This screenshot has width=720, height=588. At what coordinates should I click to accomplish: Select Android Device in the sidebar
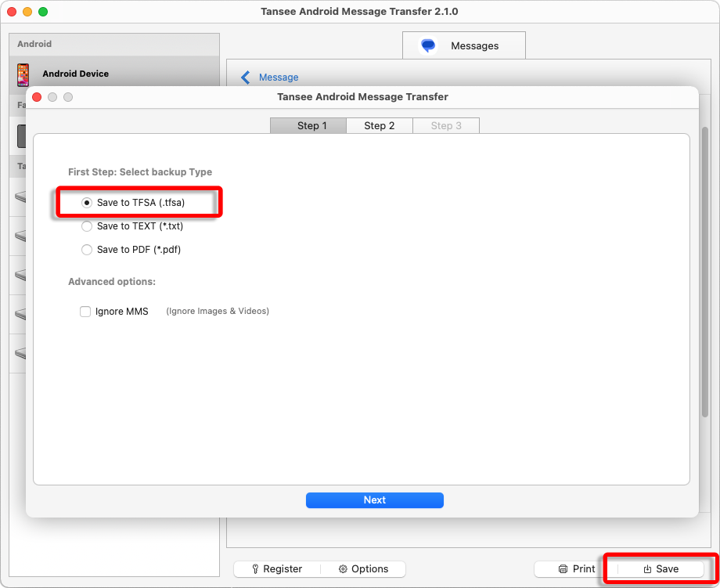pos(114,74)
